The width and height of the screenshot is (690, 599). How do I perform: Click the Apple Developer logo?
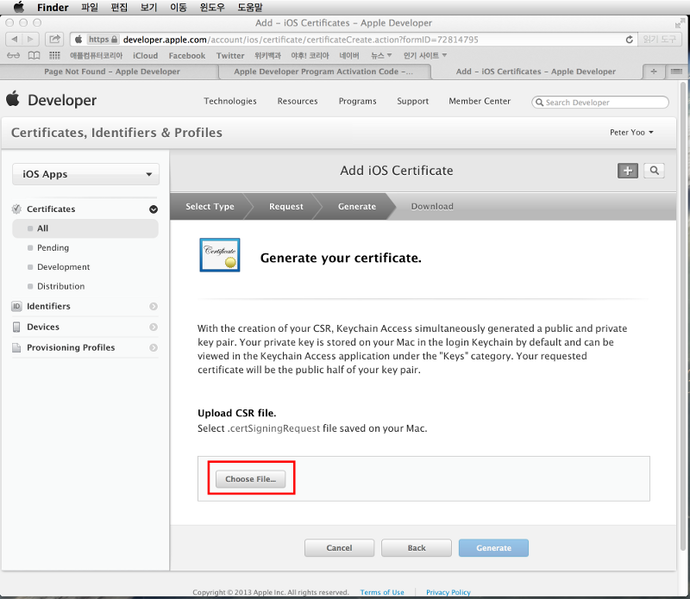tap(52, 101)
